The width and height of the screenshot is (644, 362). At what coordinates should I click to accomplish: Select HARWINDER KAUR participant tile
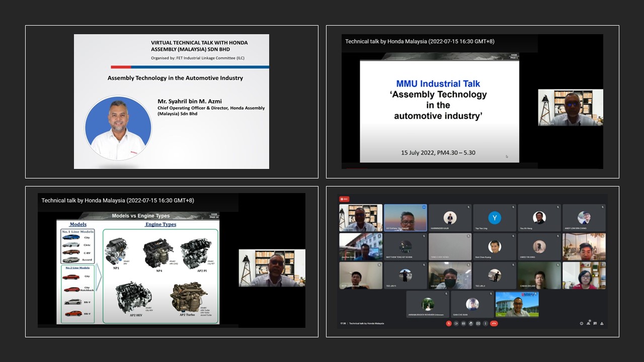[x=450, y=218]
